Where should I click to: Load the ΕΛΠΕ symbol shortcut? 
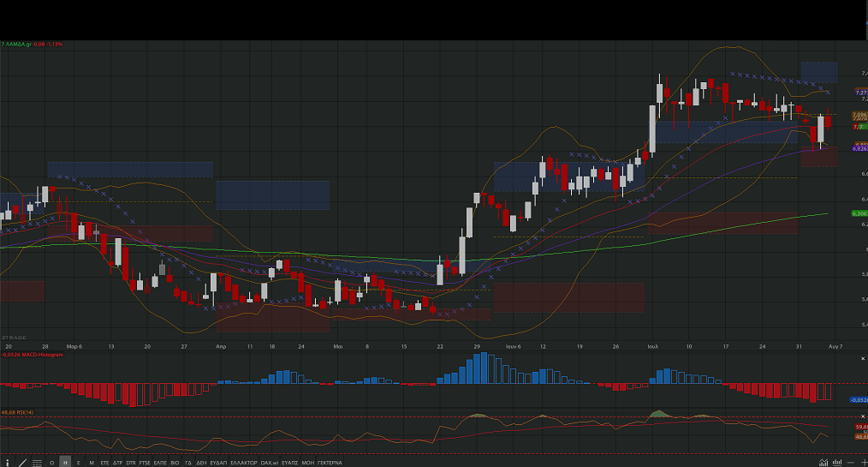coord(160,463)
